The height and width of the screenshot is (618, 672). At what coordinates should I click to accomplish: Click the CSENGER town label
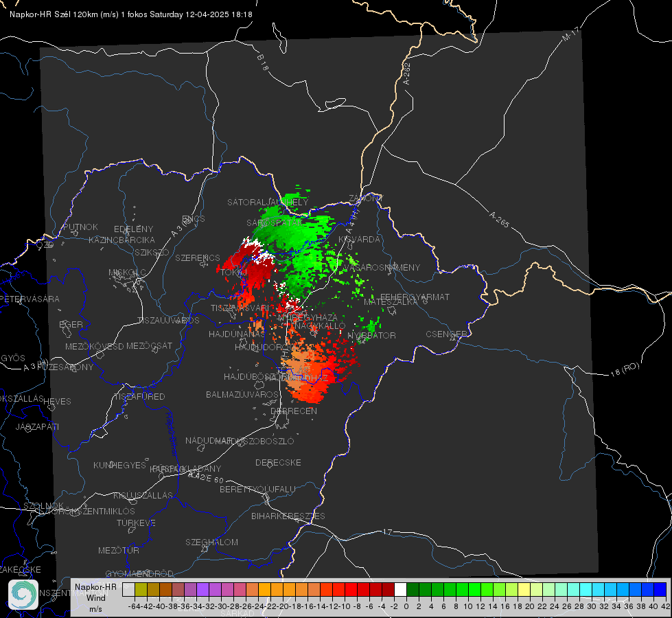pyautogui.click(x=446, y=334)
